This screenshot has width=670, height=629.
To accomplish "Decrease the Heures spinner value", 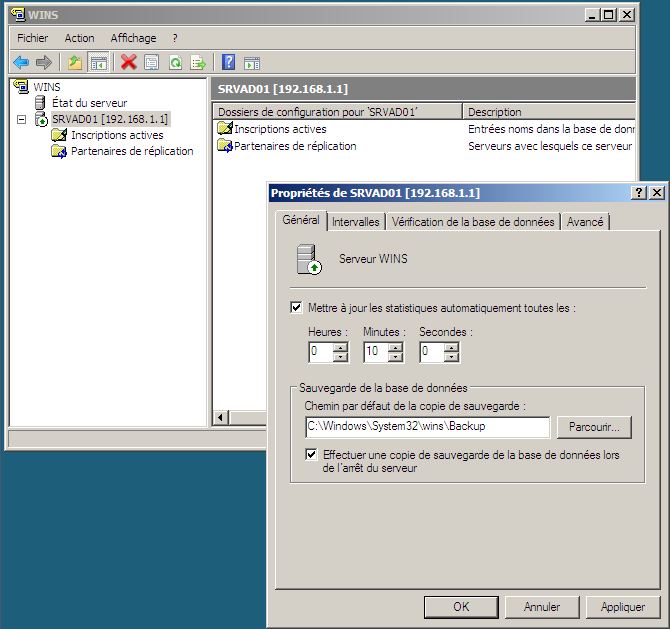I will point(340,357).
